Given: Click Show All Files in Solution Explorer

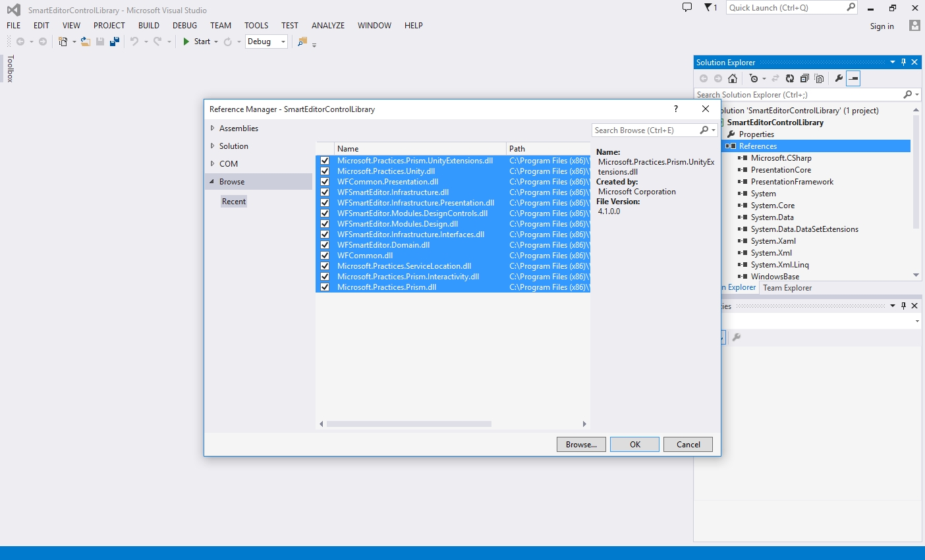Looking at the screenshot, I should click(x=819, y=78).
